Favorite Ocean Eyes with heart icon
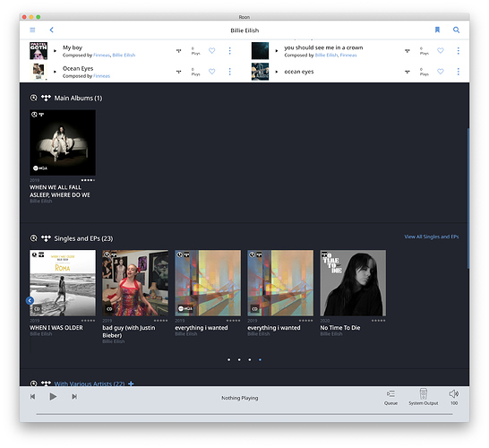 [x=211, y=72]
